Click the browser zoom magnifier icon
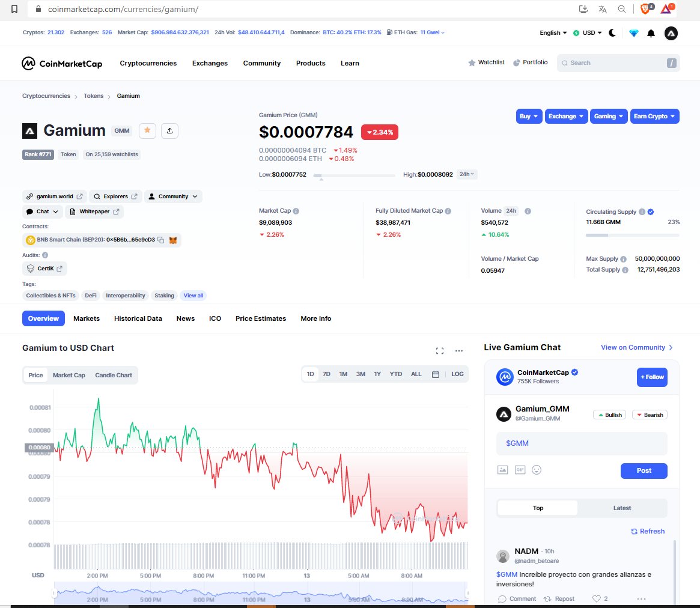The width and height of the screenshot is (700, 608). 621,9
